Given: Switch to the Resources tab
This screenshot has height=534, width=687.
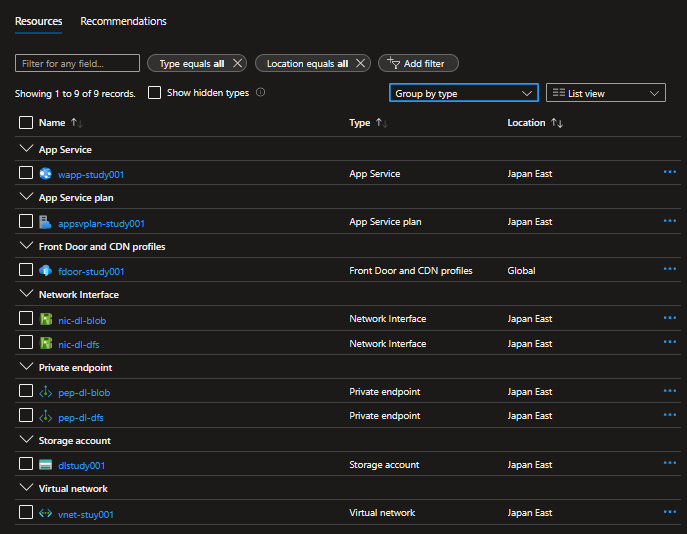Looking at the screenshot, I should (x=39, y=21).
